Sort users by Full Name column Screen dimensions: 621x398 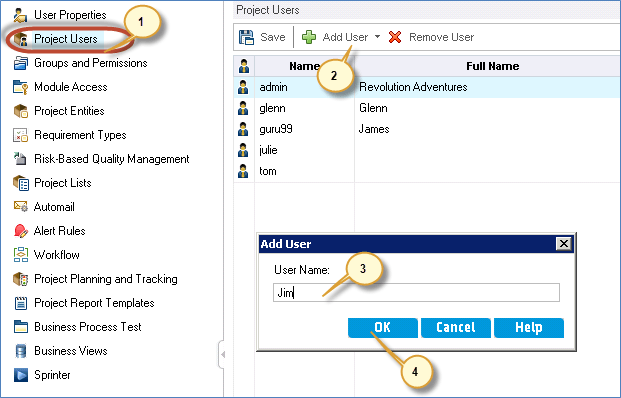pyautogui.click(x=492, y=66)
